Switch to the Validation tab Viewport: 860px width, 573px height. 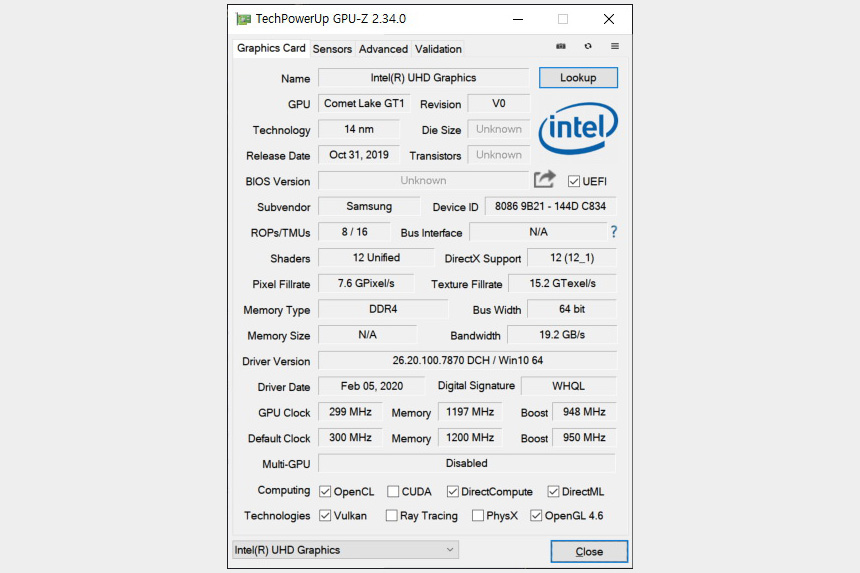(x=438, y=49)
